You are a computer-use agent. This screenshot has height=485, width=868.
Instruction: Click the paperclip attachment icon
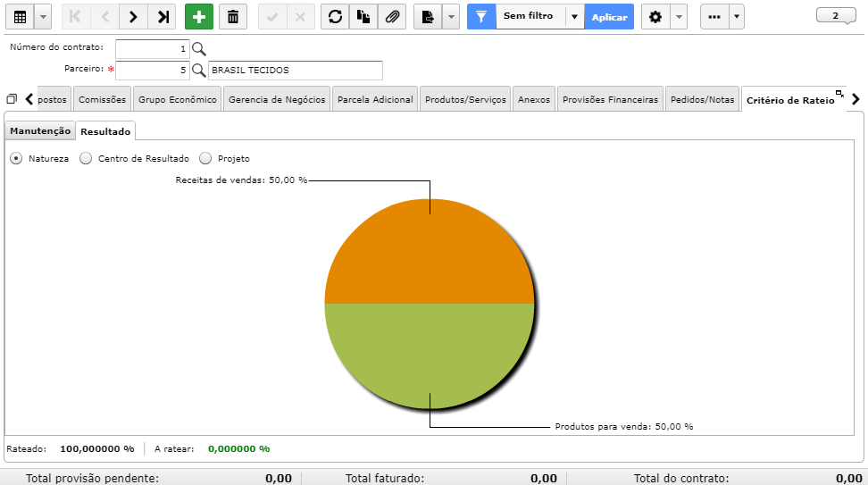pos(392,17)
